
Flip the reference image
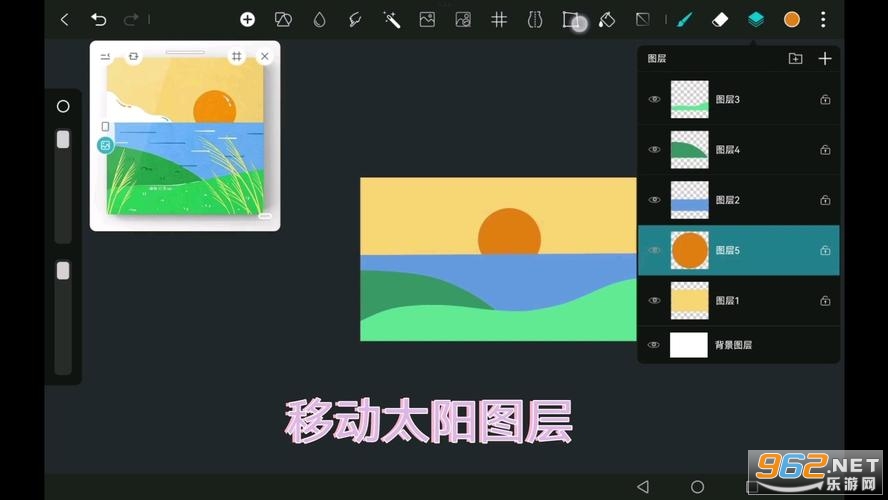coord(133,56)
